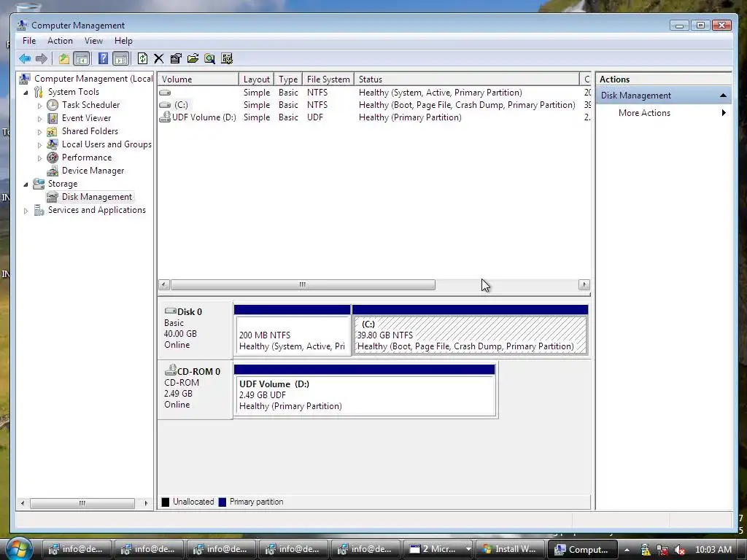Open the File menu
The width and height of the screenshot is (747, 560).
coord(29,41)
